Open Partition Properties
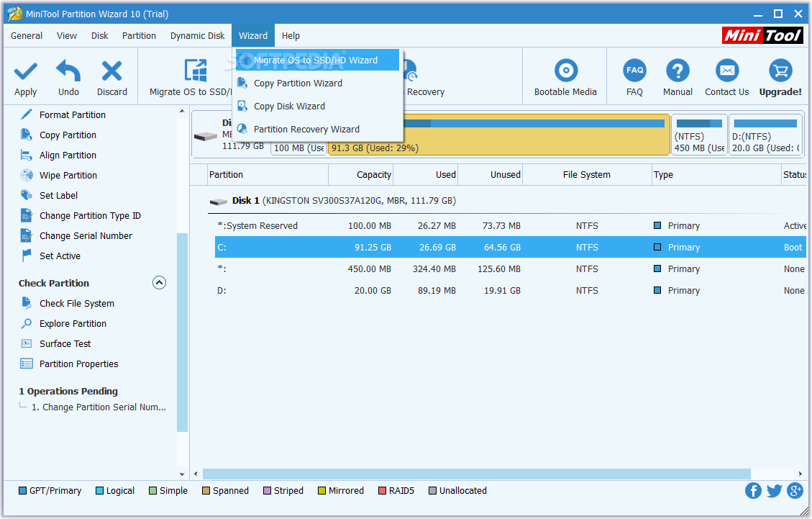Image resolution: width=812 pixels, height=519 pixels. tap(78, 364)
